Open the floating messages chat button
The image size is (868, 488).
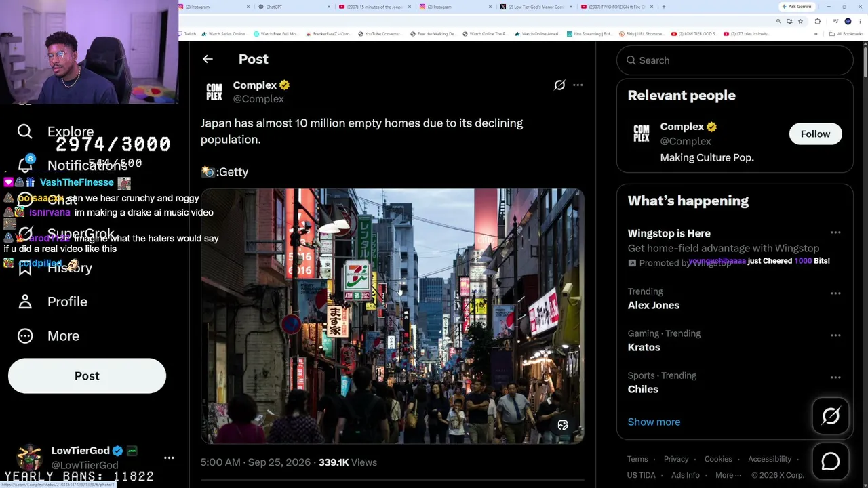coord(831,462)
